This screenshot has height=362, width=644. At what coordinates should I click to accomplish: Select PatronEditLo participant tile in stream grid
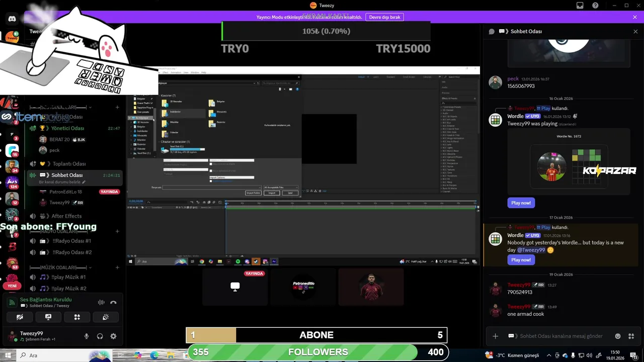coord(303,287)
